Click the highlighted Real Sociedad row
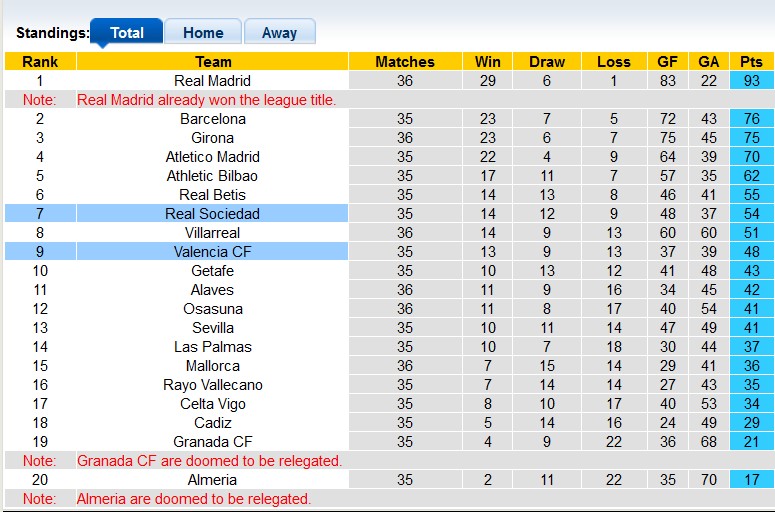The height and width of the screenshot is (512, 775). click(x=212, y=214)
